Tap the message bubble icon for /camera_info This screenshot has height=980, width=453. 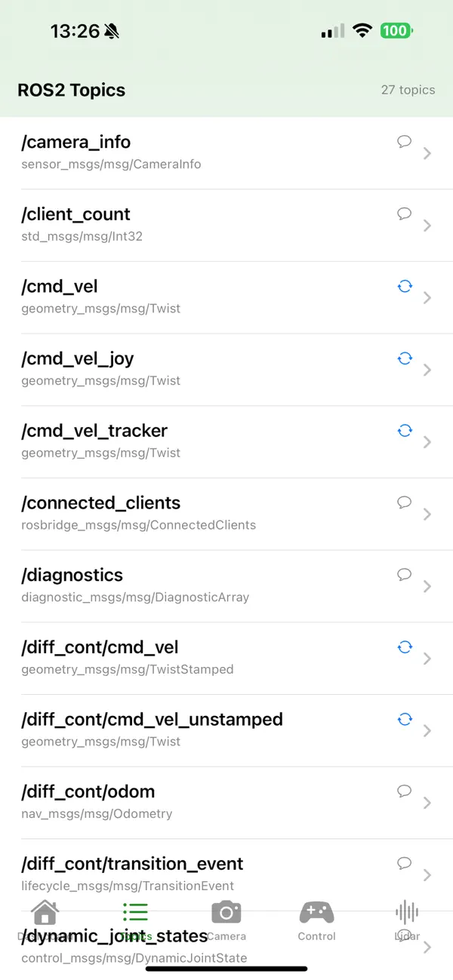click(404, 141)
